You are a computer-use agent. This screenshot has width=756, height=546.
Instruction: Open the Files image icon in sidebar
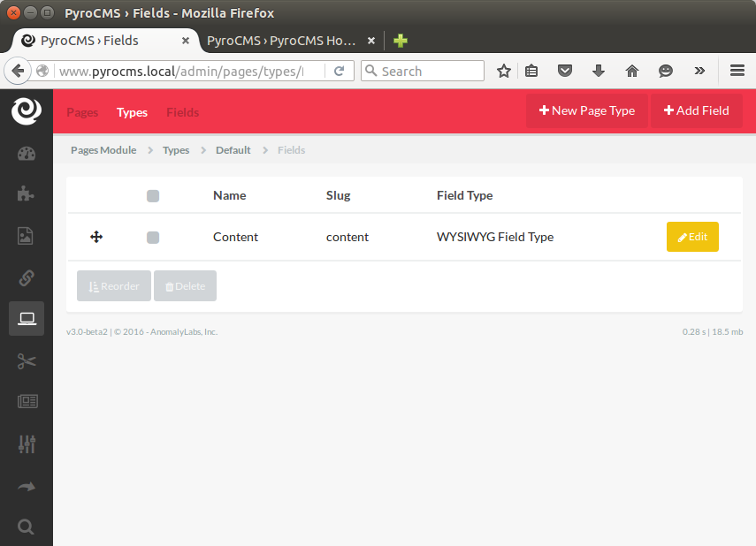pos(26,236)
